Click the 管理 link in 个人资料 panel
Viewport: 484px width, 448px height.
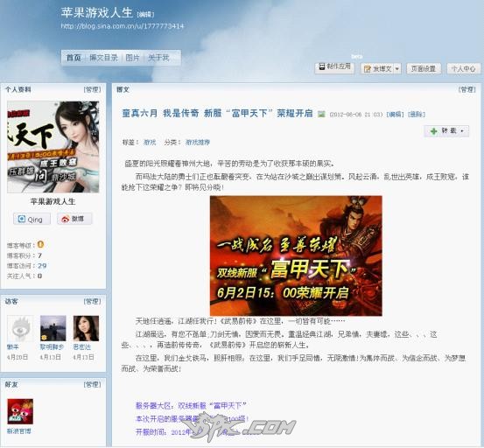click(92, 90)
